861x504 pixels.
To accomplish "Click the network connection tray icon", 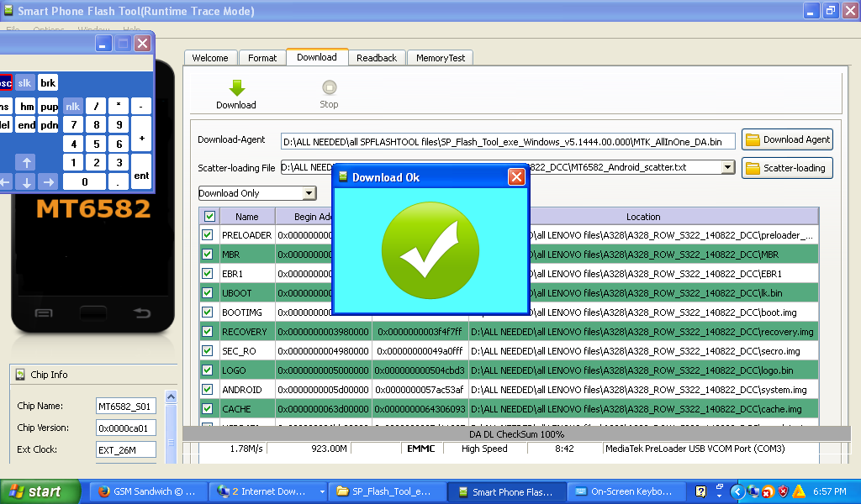I will [753, 491].
